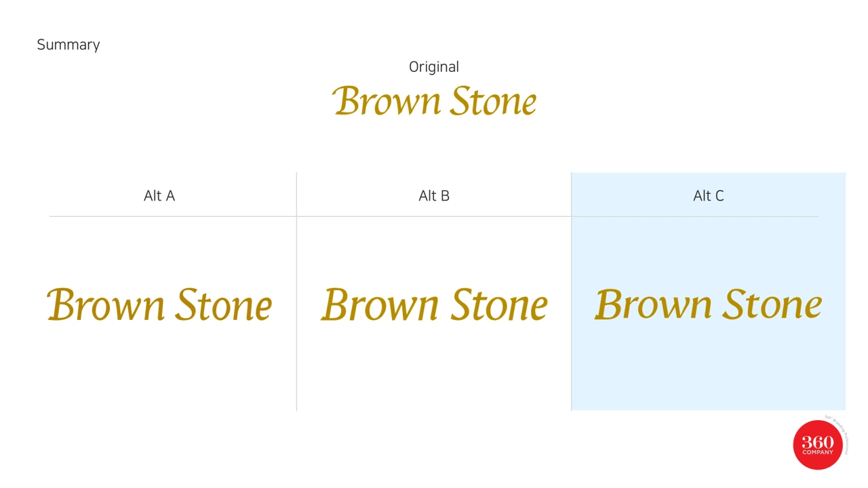
Task: Select the Alt A Brown Stone logo
Action: pyautogui.click(x=159, y=305)
